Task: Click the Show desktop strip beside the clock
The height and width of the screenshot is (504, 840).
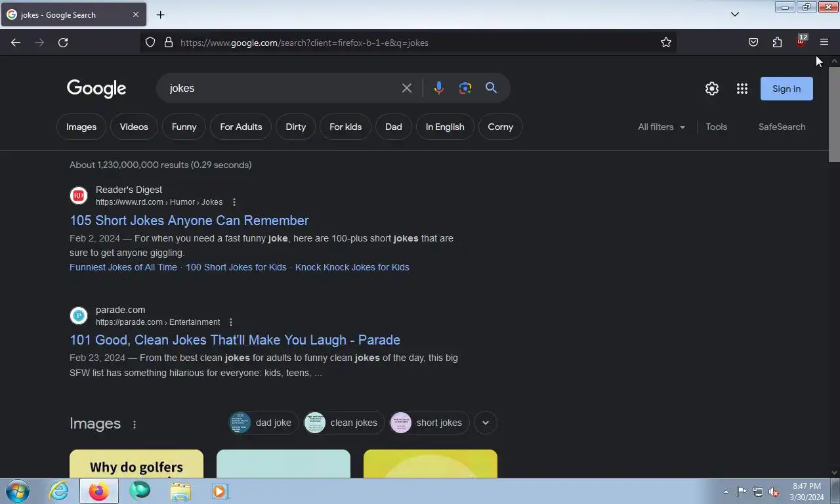Action: click(835, 492)
